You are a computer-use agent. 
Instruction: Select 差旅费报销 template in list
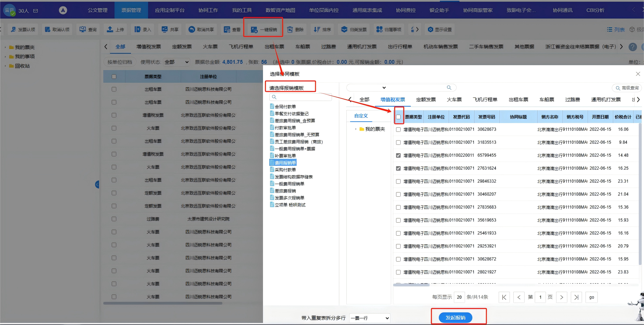click(x=285, y=191)
